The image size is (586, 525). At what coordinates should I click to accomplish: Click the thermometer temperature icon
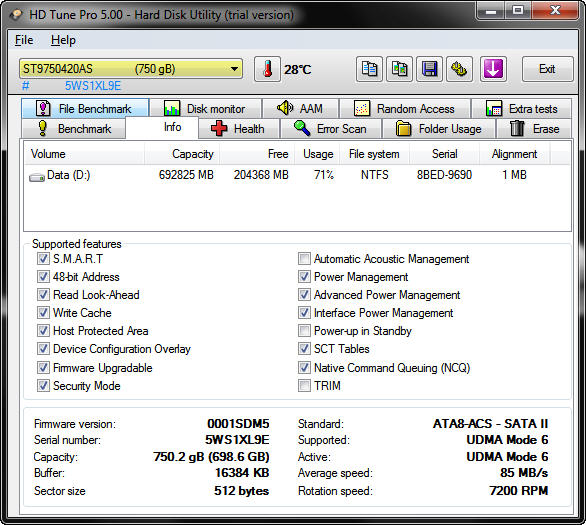267,69
